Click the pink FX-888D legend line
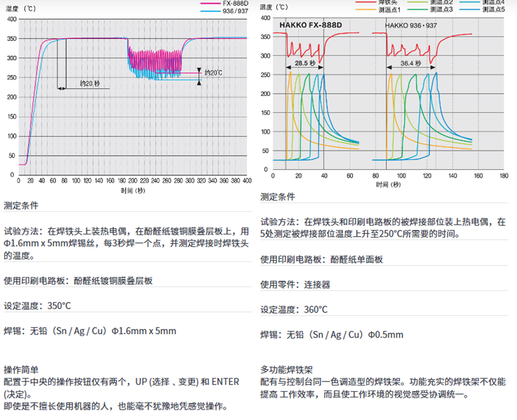The height and width of the screenshot is (420, 517). pos(210,3)
